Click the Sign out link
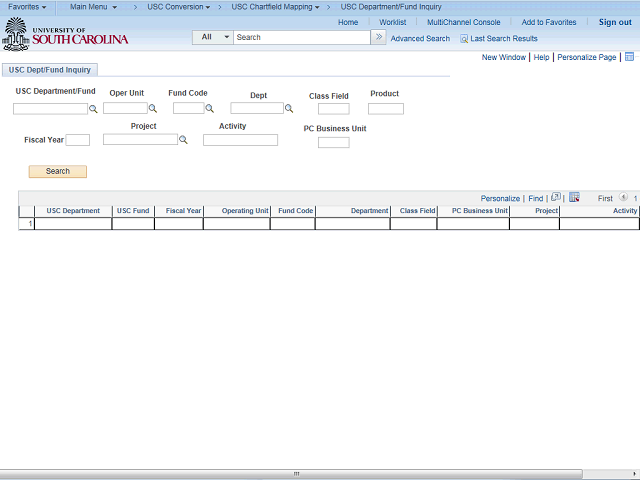This screenshot has width=640, height=480. [x=615, y=22]
